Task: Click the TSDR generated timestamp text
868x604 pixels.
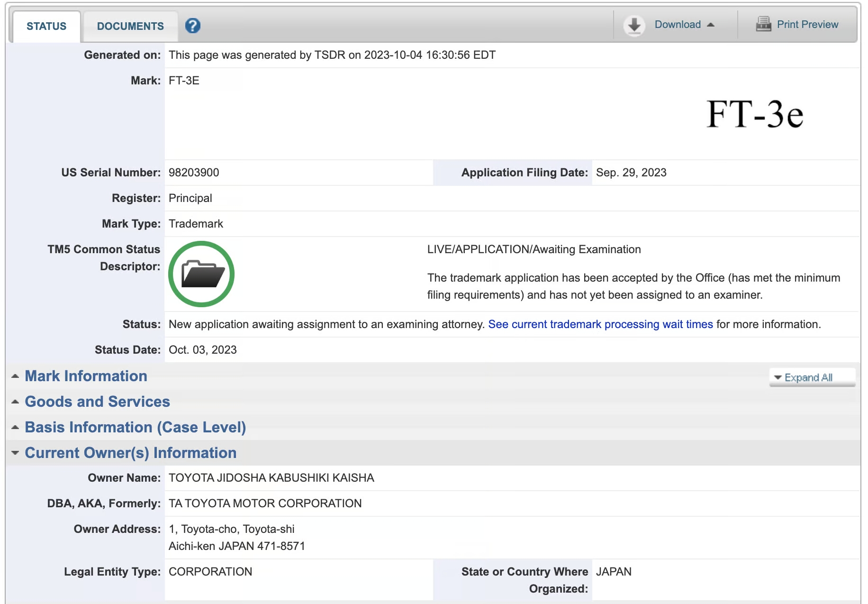Action: coord(332,55)
